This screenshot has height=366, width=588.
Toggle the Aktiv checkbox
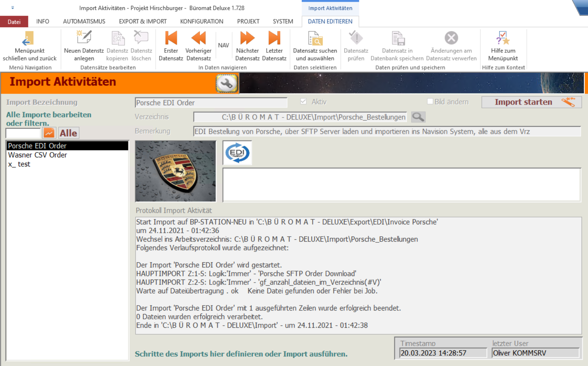click(x=303, y=101)
